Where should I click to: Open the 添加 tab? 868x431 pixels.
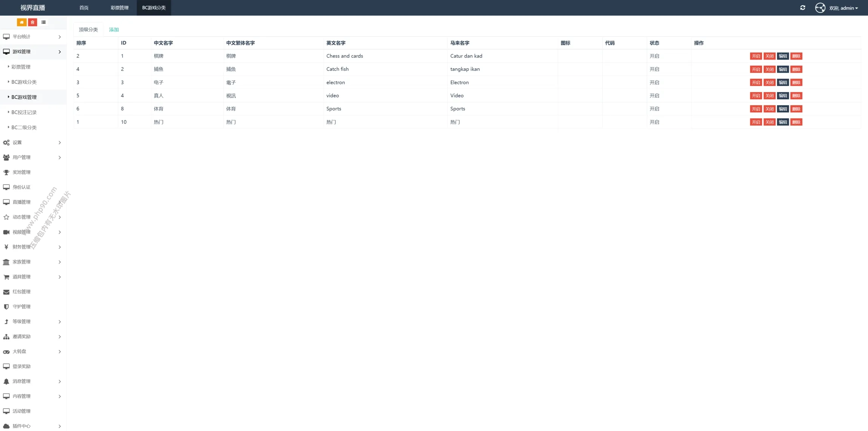click(x=114, y=29)
